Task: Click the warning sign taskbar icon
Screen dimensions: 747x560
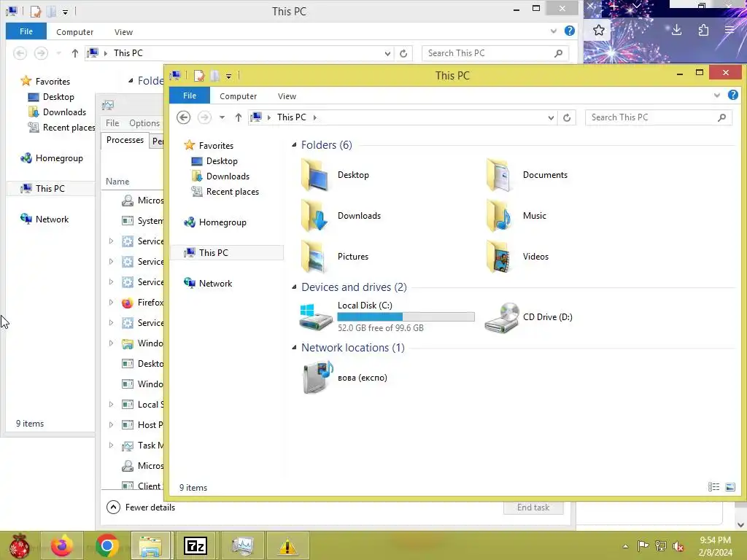Action: point(287,545)
